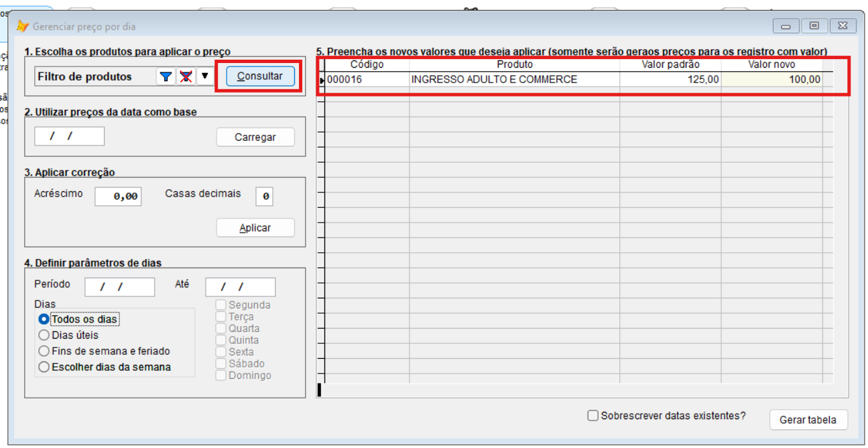Choose Fins de semana e feriado
The width and height of the screenshot is (868, 448).
coord(44,351)
